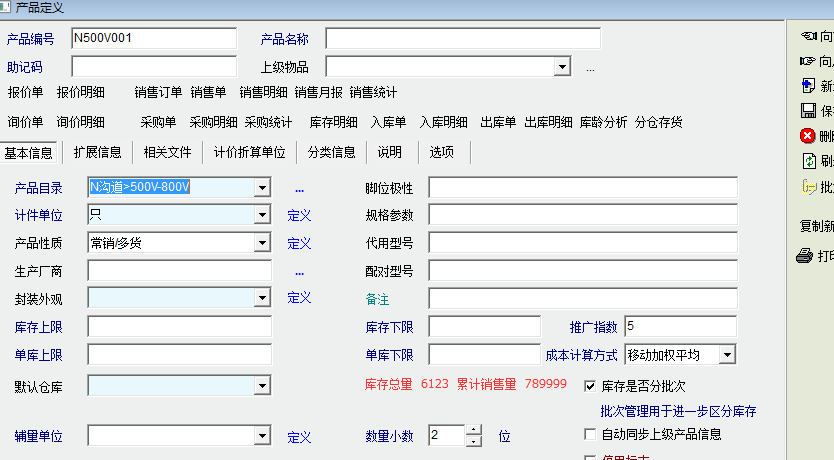This screenshot has width=834, height=460.
Task: Expand the 默认仓库 dropdown list
Action: (262, 386)
